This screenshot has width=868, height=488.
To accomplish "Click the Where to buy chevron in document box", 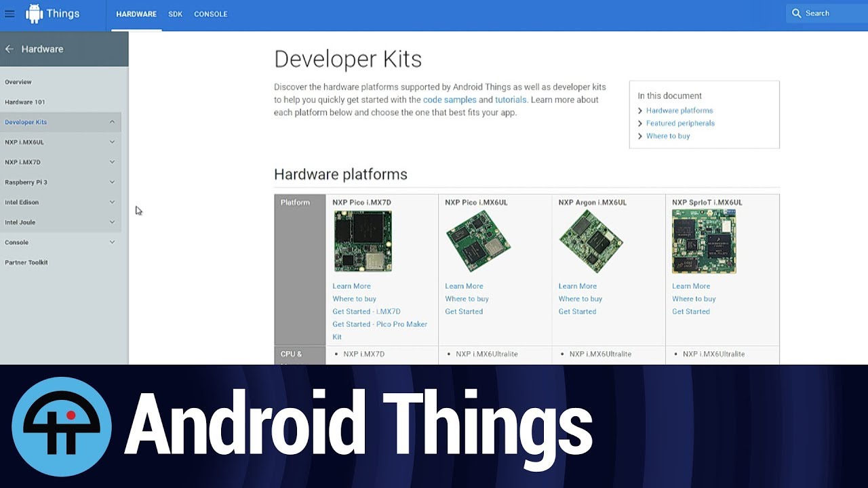I will [640, 136].
